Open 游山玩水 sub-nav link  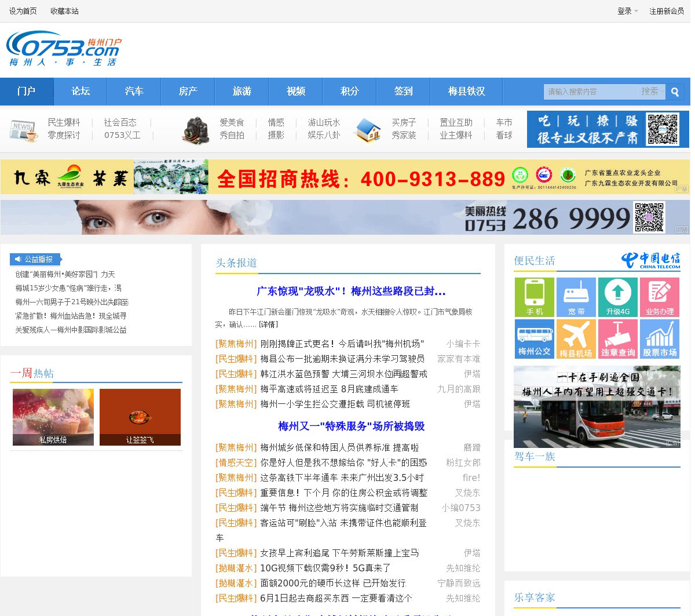click(x=324, y=122)
